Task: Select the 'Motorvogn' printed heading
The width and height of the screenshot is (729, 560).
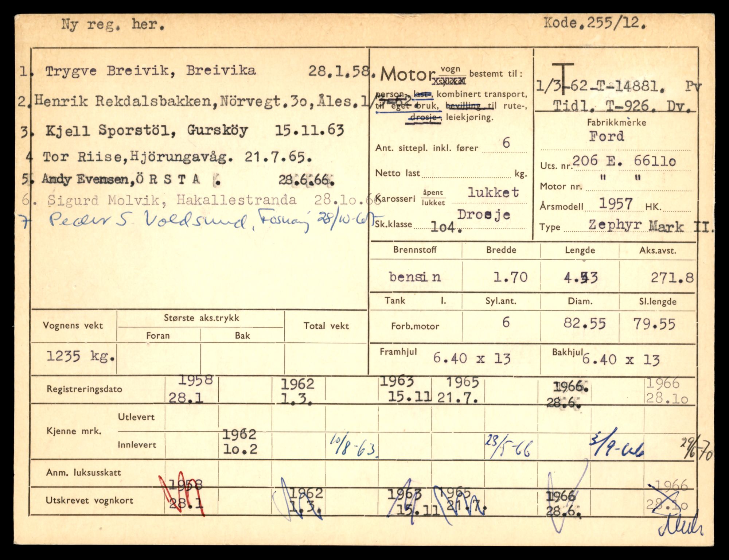Action: pyautogui.click(x=423, y=75)
